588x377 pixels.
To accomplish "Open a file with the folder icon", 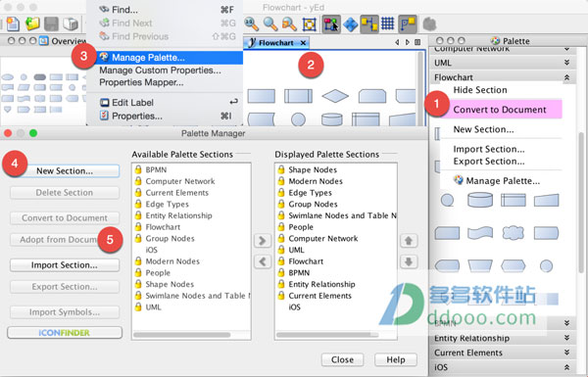I will pyautogui.click(x=32, y=24).
